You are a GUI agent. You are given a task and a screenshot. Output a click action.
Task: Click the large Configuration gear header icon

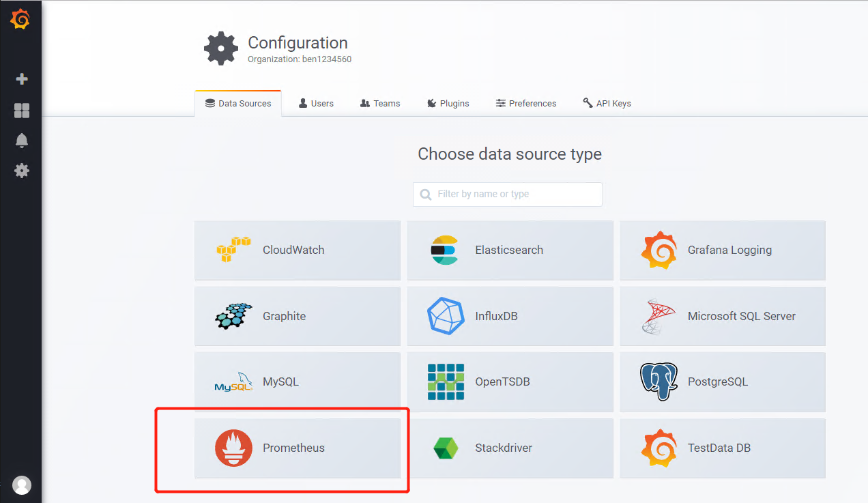pos(221,49)
